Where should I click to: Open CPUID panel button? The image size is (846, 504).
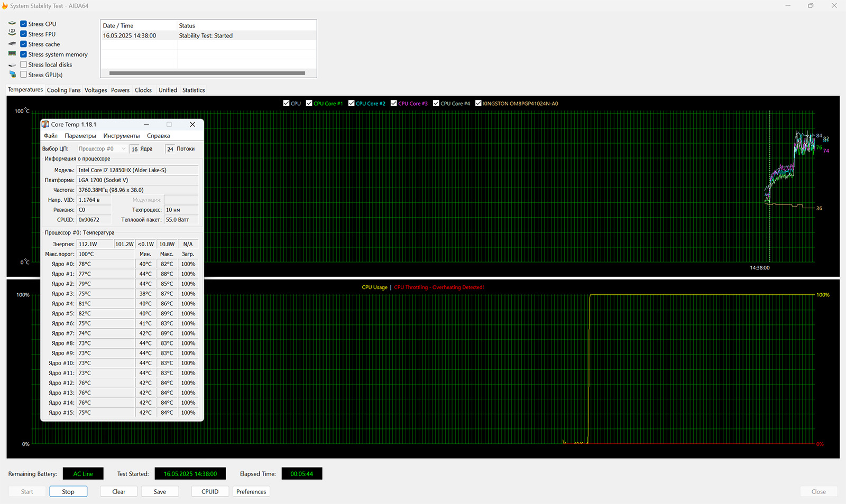(x=210, y=491)
